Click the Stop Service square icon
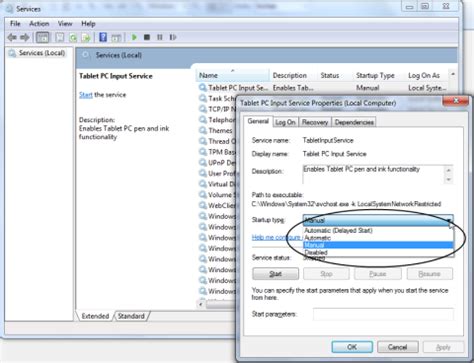The height and width of the screenshot is (363, 474). tap(147, 37)
